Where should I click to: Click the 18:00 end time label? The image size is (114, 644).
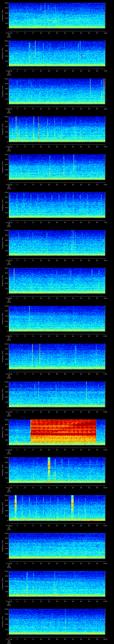tap(105, 639)
